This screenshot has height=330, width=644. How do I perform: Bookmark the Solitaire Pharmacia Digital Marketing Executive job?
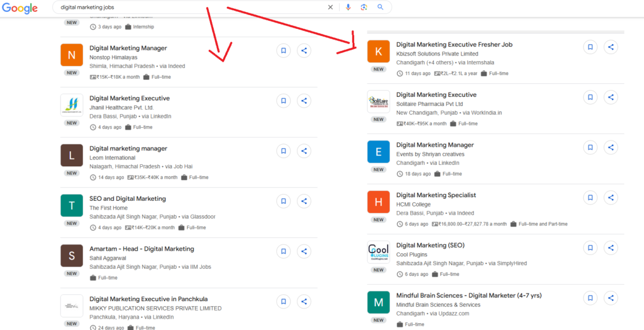[x=590, y=97]
